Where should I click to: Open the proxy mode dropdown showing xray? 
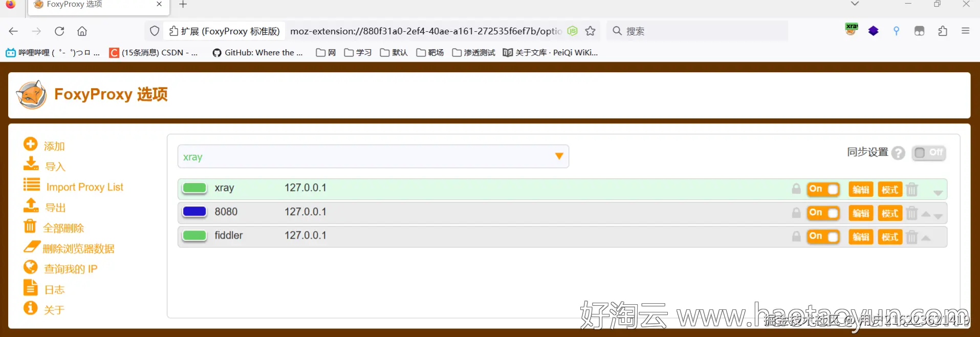click(373, 157)
